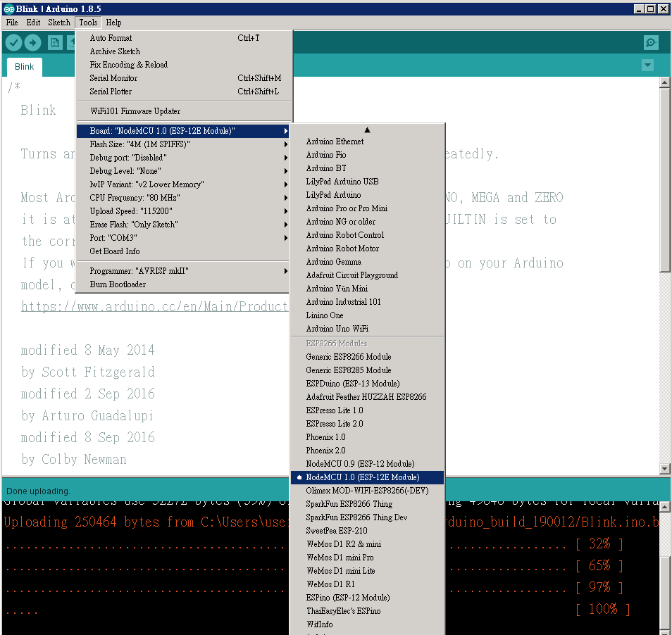Choose Archive Sketch
The image size is (672, 635).
183,51
